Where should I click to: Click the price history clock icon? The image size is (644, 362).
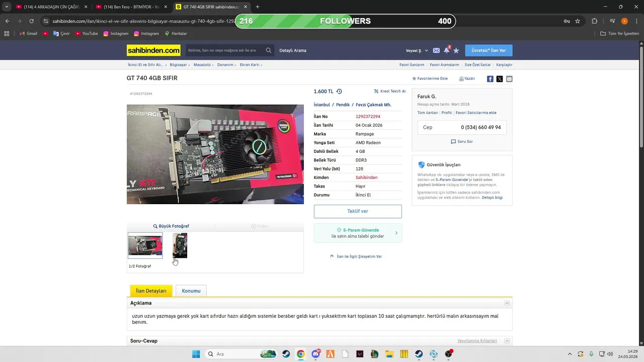[339, 92]
